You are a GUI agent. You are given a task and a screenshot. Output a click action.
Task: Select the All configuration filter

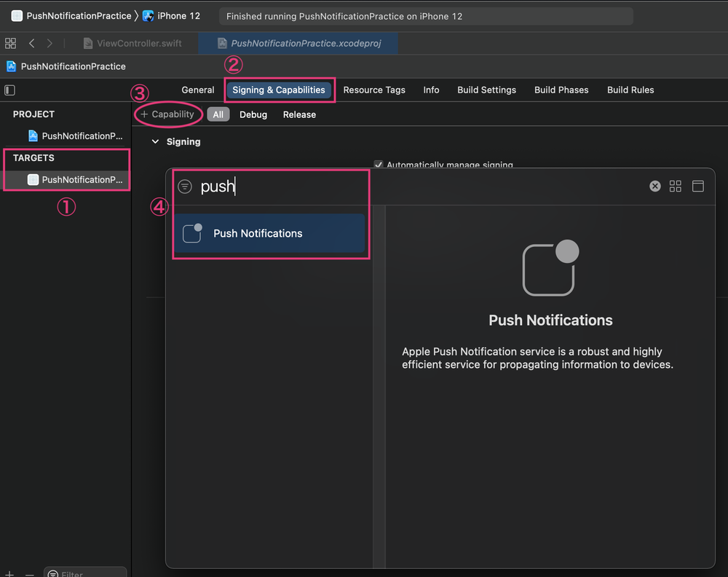coord(218,114)
